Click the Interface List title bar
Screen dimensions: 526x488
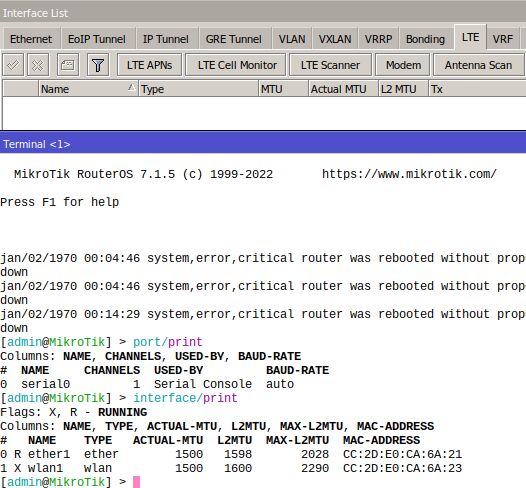click(263, 13)
